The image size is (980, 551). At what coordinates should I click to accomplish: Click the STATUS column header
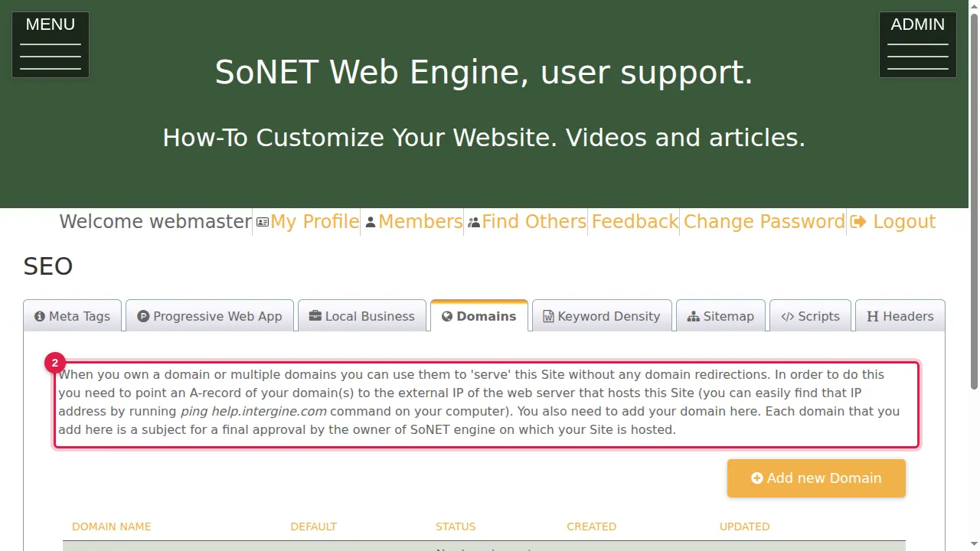tap(456, 527)
